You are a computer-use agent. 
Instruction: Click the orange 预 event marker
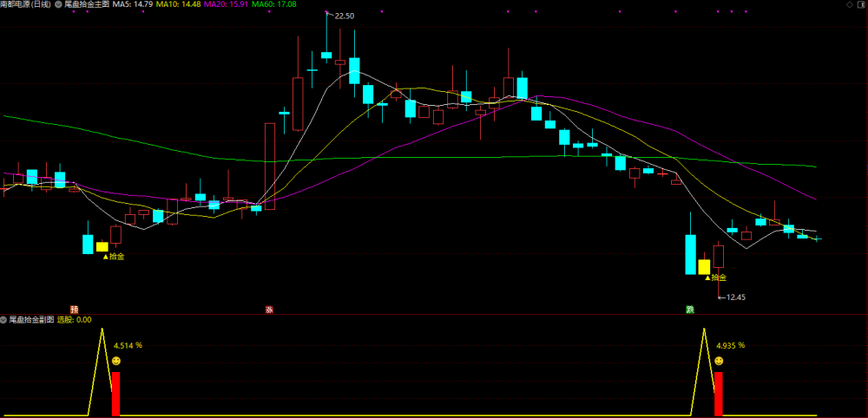(74, 310)
